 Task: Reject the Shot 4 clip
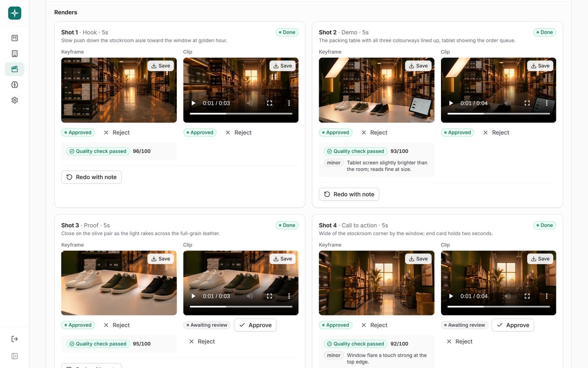[459, 342]
